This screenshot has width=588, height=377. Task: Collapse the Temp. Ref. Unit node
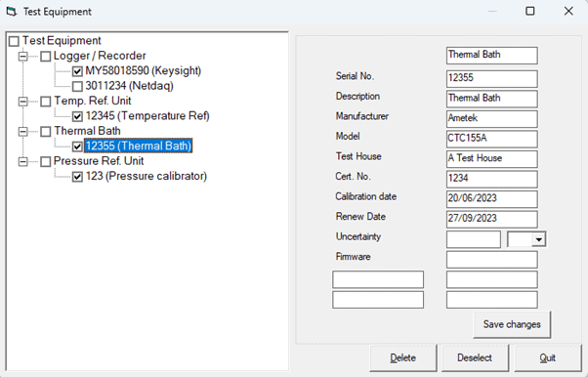23,102
